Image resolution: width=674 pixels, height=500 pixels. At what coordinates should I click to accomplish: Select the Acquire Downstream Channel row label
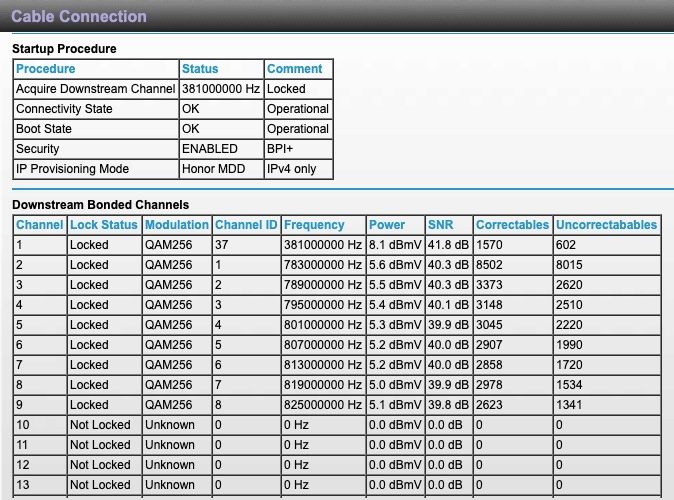coord(94,89)
